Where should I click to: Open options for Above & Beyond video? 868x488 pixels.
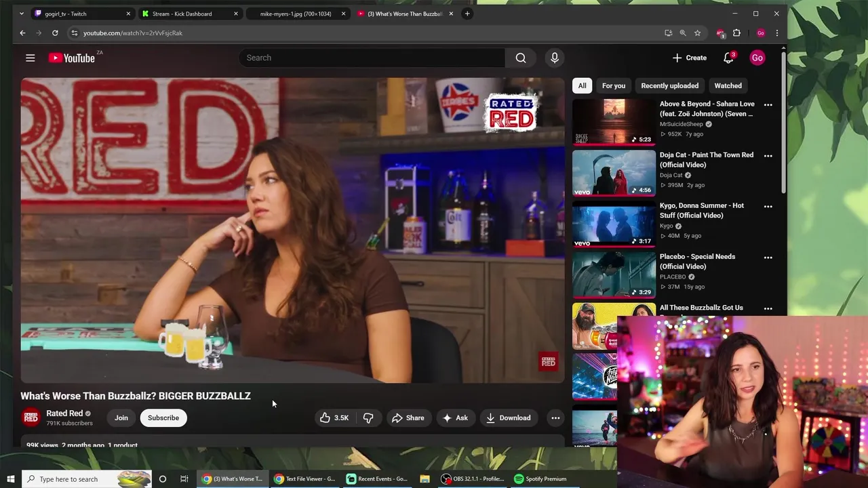click(768, 104)
